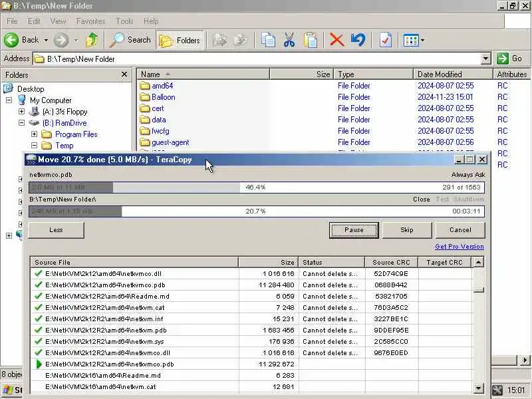Click the Back navigation arrow icon
This screenshot has height=399, width=532.
tap(11, 40)
